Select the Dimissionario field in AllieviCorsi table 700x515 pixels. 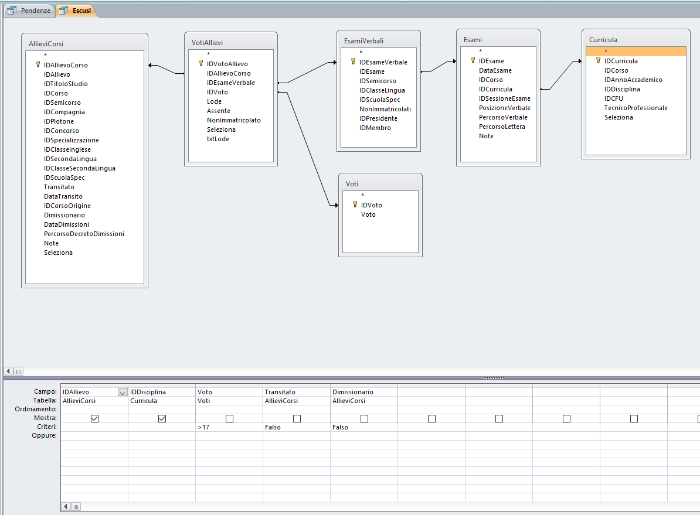64,215
